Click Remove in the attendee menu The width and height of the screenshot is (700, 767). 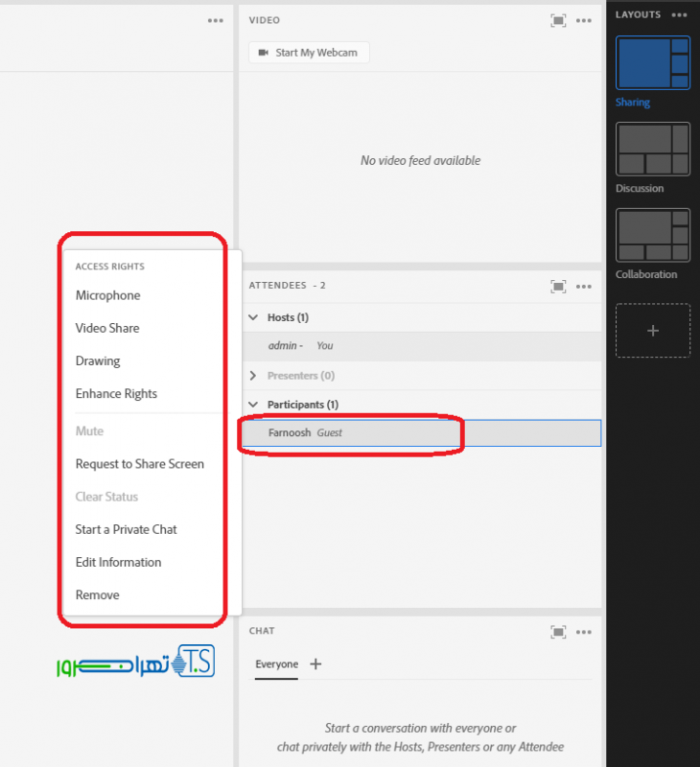[98, 594]
